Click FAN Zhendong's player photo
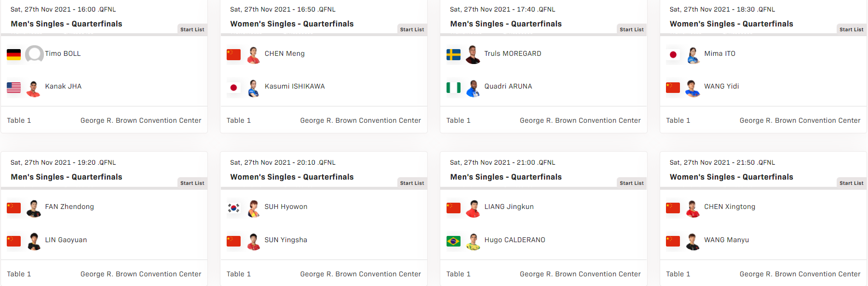This screenshot has width=868, height=286. (x=34, y=208)
